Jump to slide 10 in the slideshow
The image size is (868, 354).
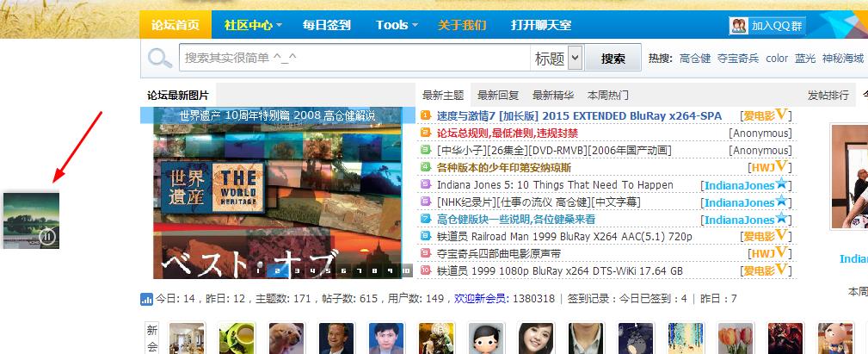pyautogui.click(x=407, y=271)
